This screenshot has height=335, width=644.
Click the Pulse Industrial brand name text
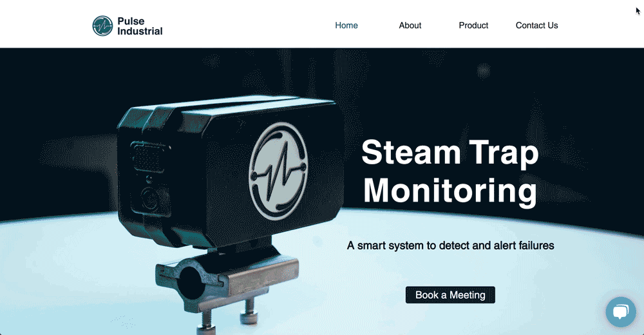click(x=140, y=26)
